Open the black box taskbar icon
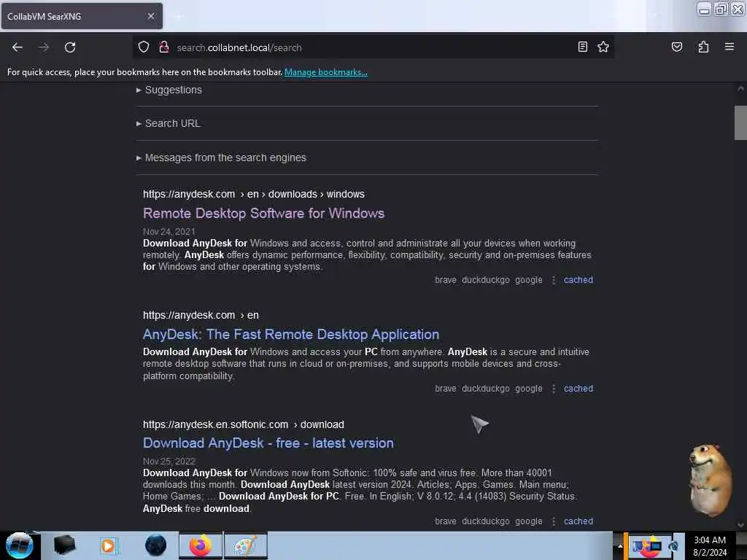The width and height of the screenshot is (747, 560). coord(64,545)
